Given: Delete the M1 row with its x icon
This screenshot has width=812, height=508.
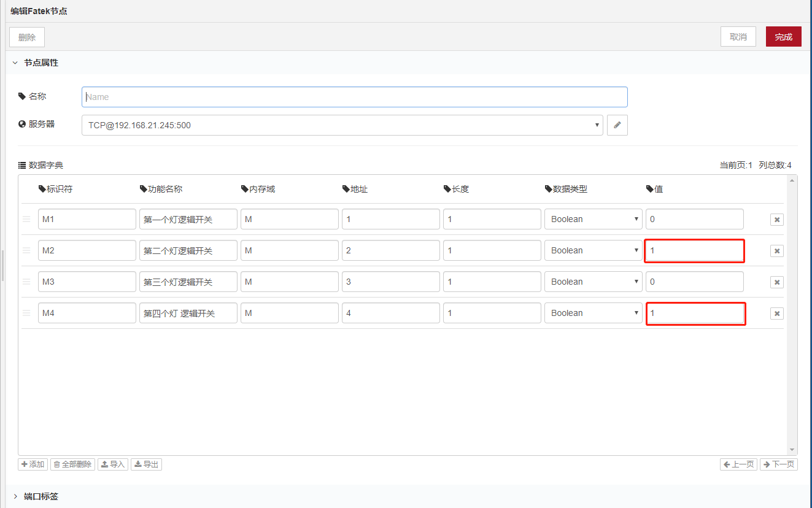Looking at the screenshot, I should [776, 220].
